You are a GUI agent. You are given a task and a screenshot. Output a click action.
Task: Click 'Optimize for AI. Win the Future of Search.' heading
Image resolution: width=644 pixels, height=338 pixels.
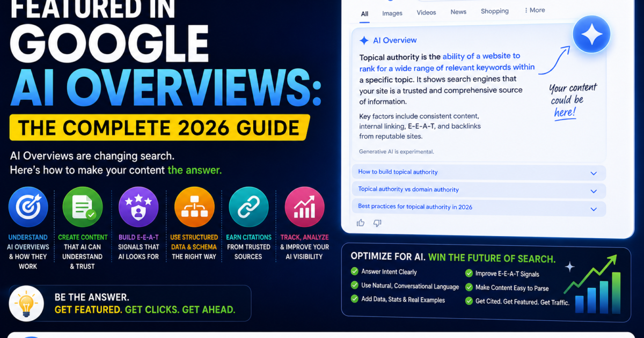[x=453, y=259]
